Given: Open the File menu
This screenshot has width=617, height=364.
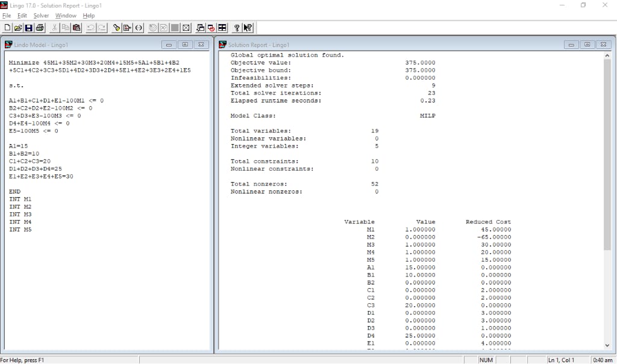Looking at the screenshot, I should tap(6, 15).
